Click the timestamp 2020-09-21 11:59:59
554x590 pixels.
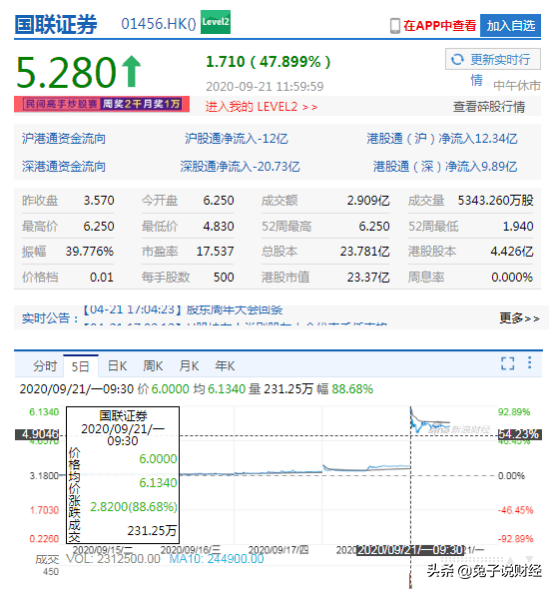pos(265,87)
